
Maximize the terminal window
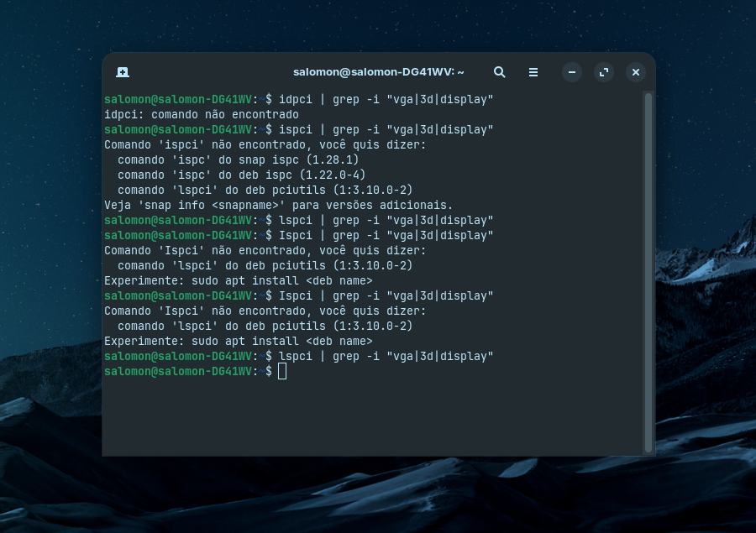click(603, 72)
